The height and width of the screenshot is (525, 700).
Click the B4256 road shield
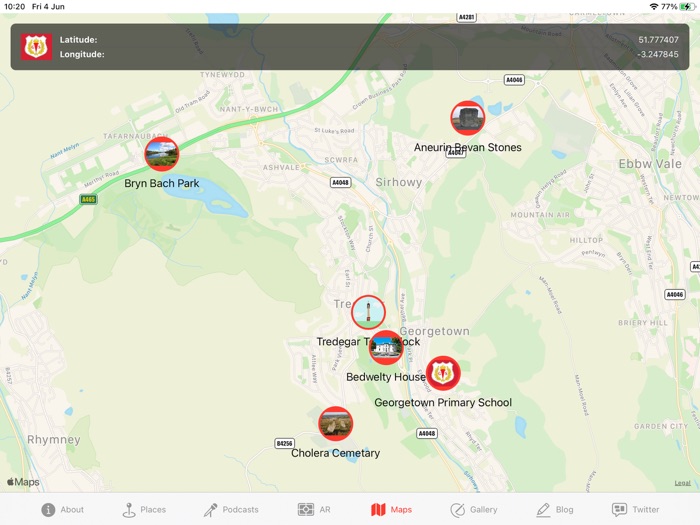[284, 443]
